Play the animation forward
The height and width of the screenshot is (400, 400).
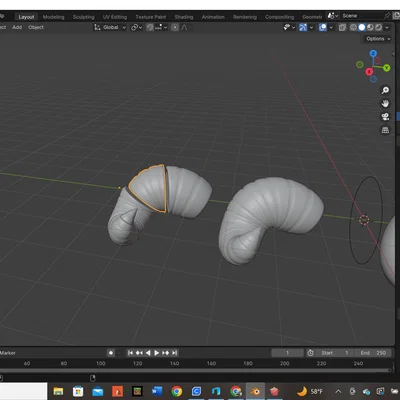pos(157,353)
